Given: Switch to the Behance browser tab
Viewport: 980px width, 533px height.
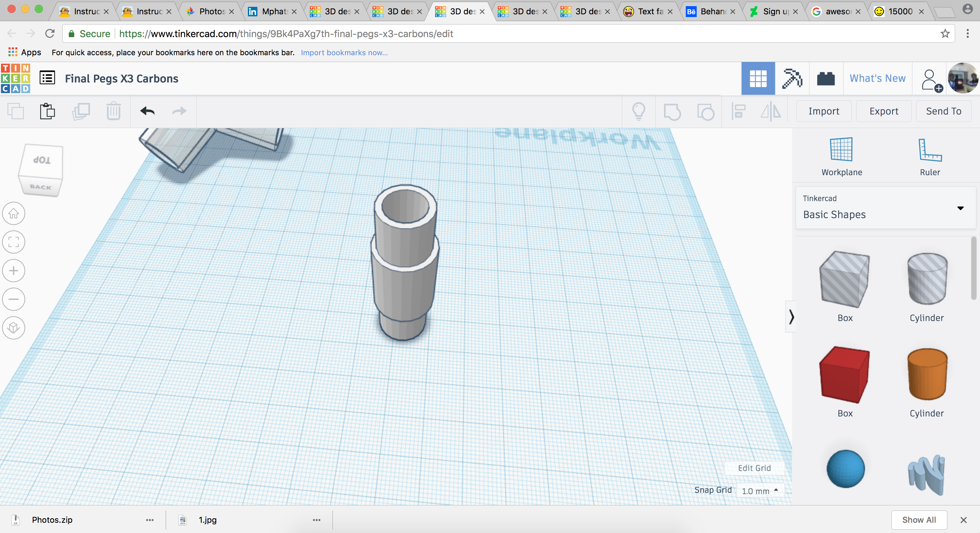Looking at the screenshot, I should click(712, 12).
